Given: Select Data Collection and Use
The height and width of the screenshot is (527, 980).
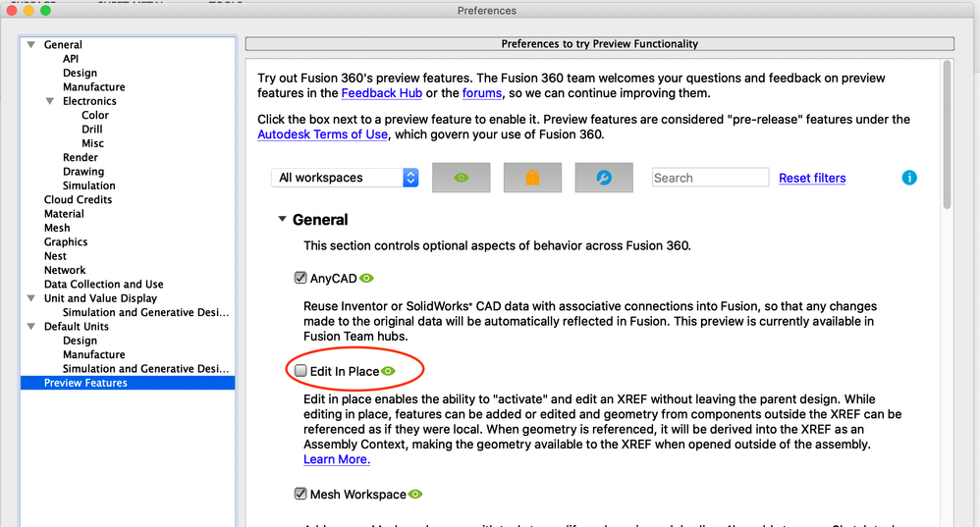Looking at the screenshot, I should point(104,284).
